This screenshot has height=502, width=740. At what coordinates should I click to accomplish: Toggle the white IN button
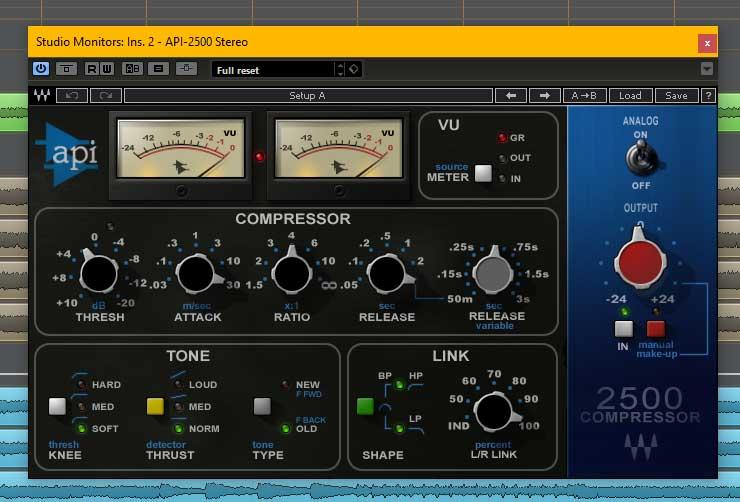pyautogui.click(x=624, y=329)
